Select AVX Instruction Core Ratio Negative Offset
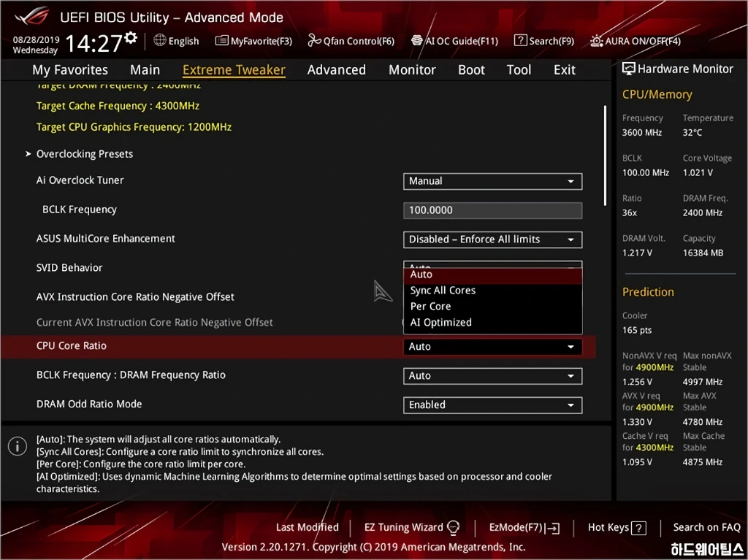748x560 pixels. pyautogui.click(x=135, y=297)
